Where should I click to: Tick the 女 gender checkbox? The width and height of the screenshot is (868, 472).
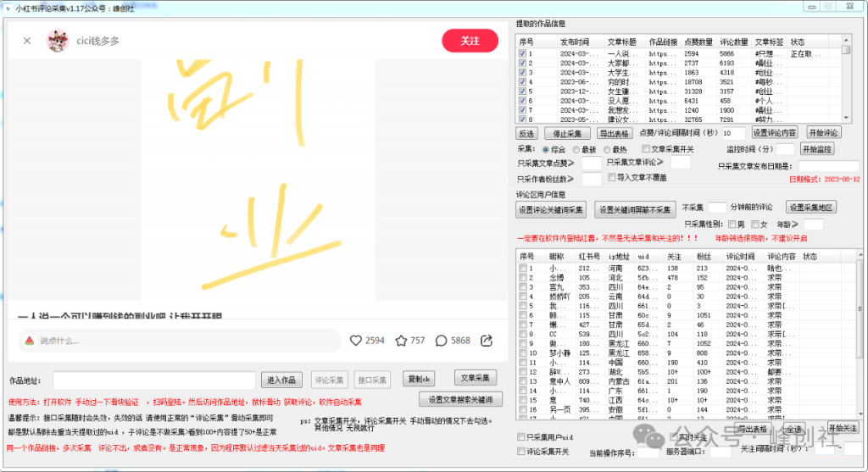pos(754,224)
